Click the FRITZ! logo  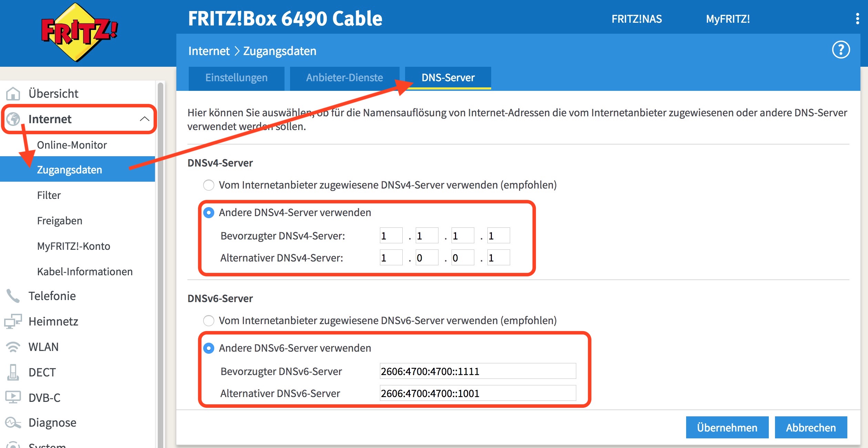(79, 32)
